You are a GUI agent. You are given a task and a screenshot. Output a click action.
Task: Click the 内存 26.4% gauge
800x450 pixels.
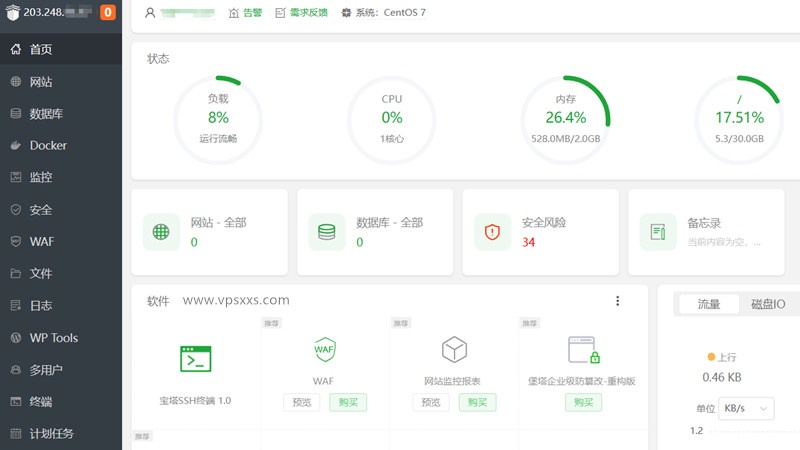565,120
